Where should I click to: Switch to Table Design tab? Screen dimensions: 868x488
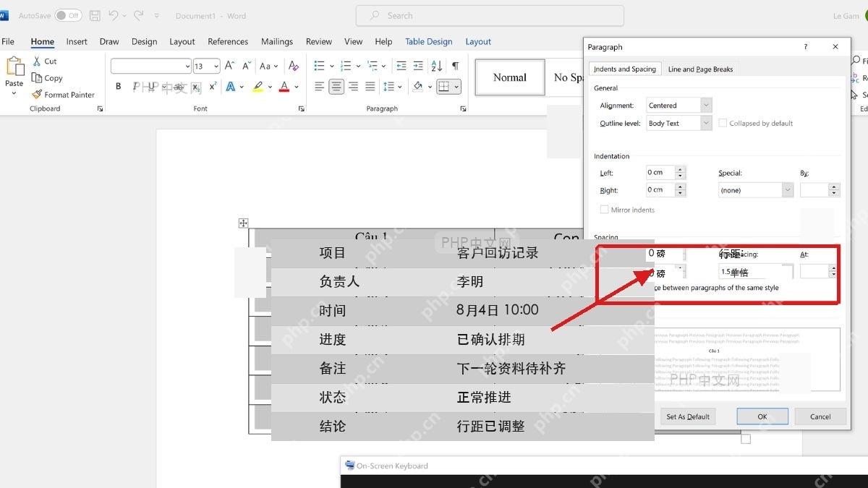coord(429,41)
